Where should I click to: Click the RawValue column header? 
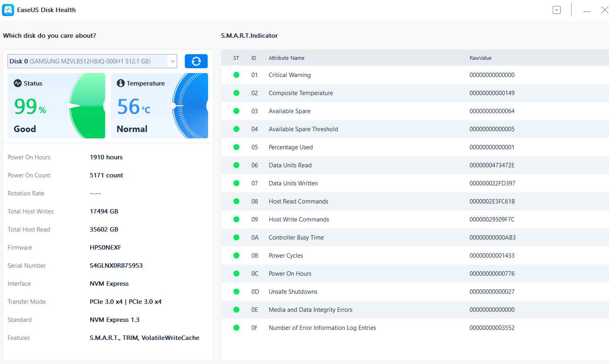click(x=480, y=58)
